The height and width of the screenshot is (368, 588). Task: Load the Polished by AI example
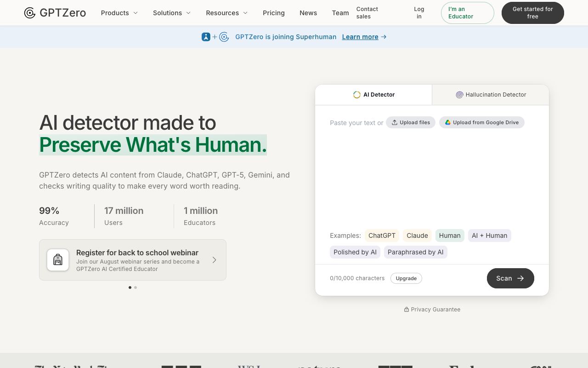tap(355, 252)
